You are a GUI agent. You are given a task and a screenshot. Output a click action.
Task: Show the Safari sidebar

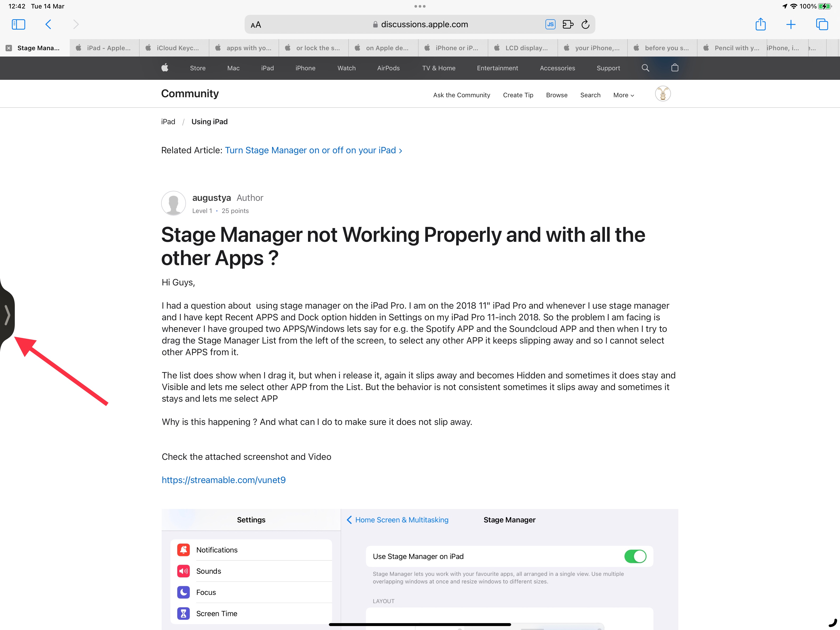pyautogui.click(x=18, y=25)
